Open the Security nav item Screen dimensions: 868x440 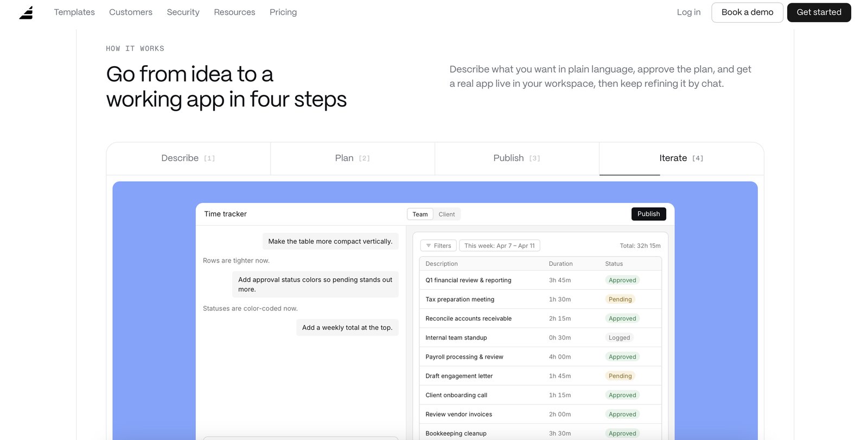[183, 12]
